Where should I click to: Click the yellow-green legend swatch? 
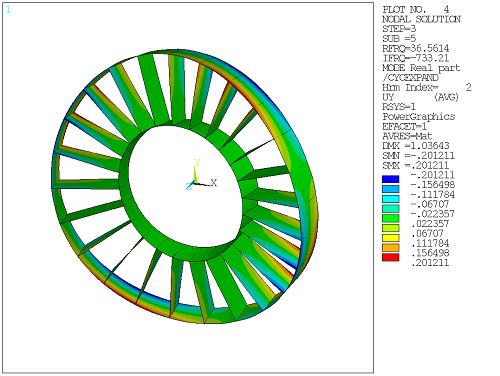(x=390, y=228)
